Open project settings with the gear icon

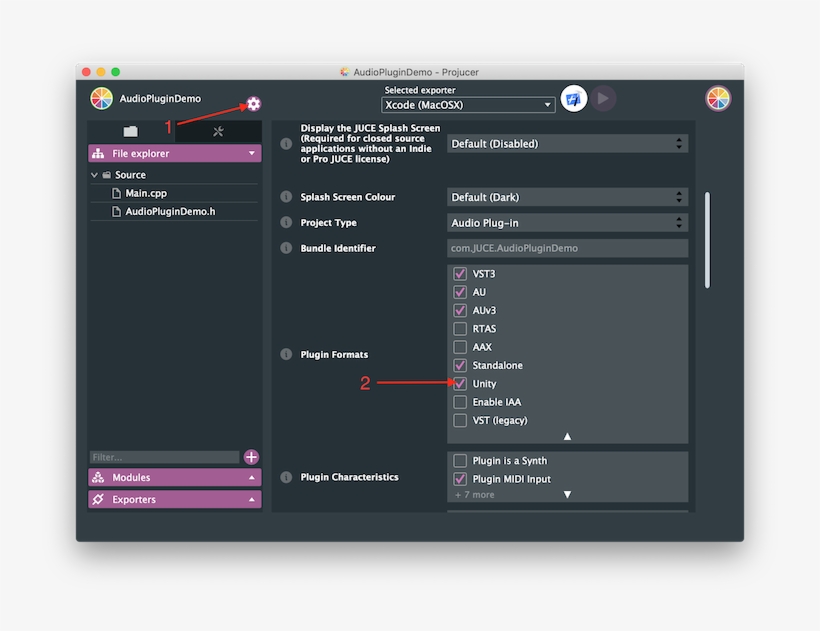(253, 103)
